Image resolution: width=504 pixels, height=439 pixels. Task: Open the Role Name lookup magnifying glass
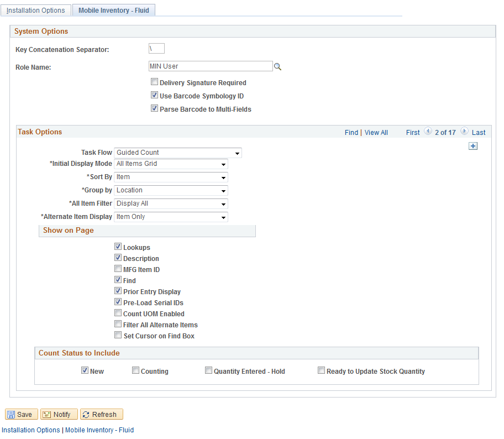coord(278,66)
